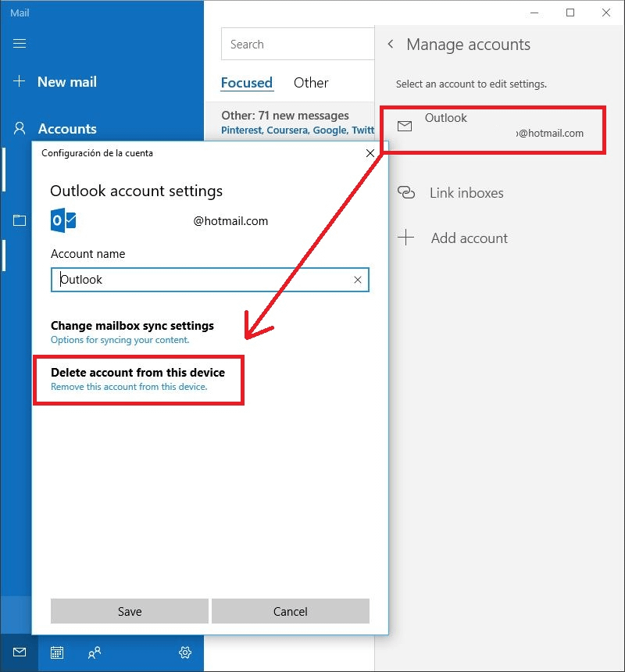Save the Outlook account settings

pyautogui.click(x=129, y=611)
